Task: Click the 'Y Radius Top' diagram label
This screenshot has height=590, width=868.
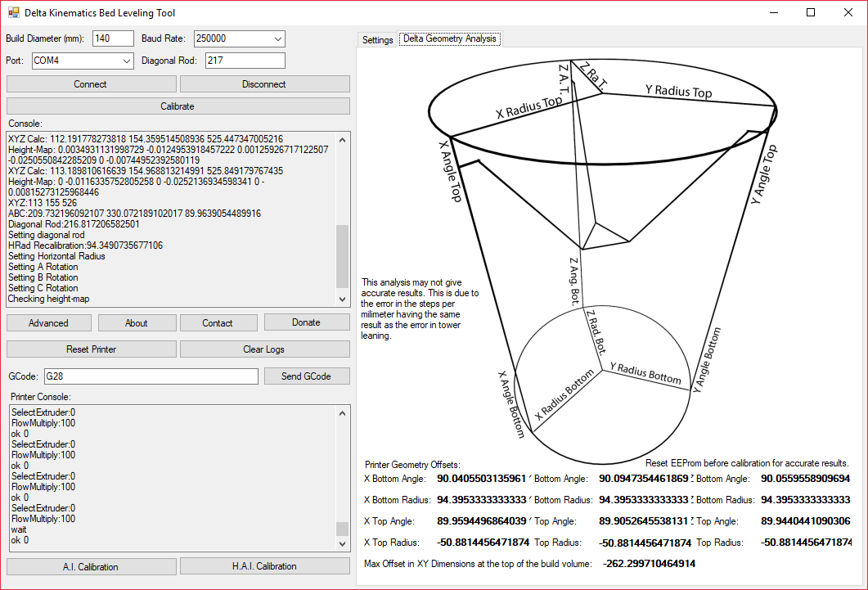Action: (x=679, y=91)
